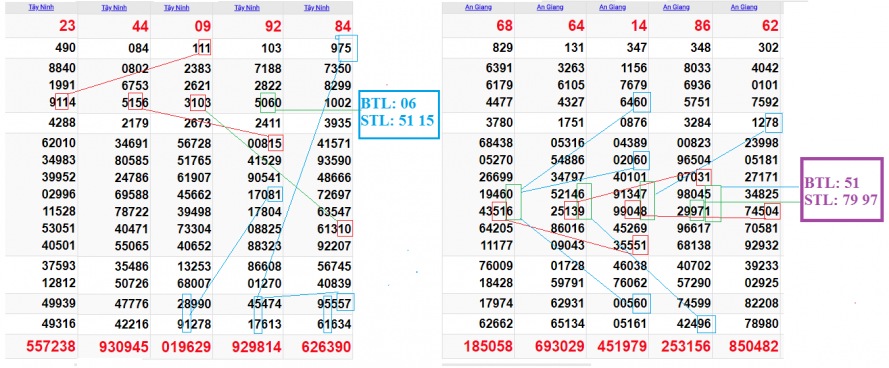Open the Tây Ninh link above 84

316,8
